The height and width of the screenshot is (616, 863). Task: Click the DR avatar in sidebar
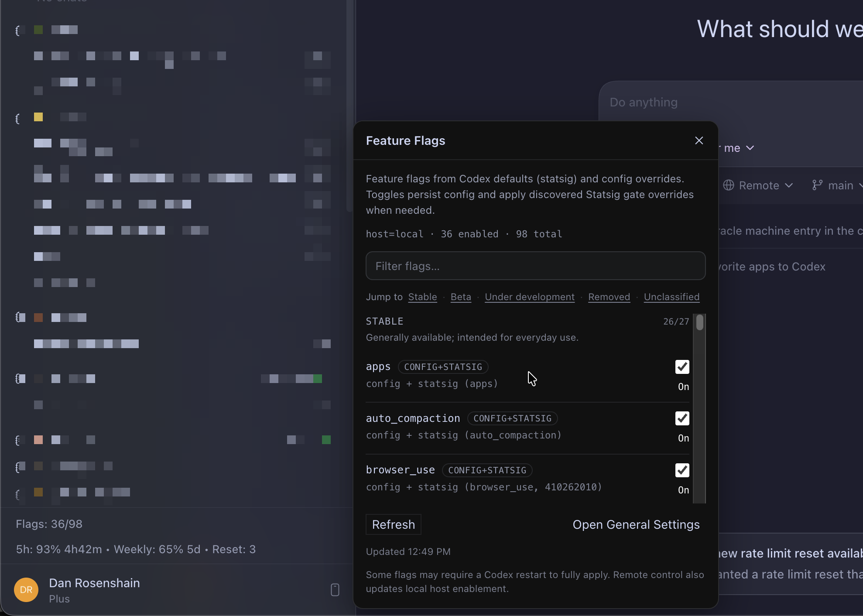click(26, 590)
